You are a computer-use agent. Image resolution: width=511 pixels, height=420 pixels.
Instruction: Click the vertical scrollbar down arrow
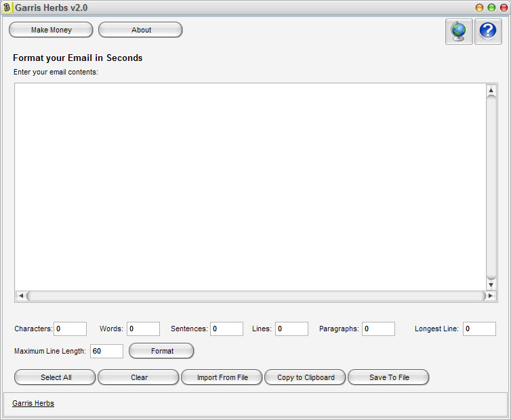[x=491, y=285]
